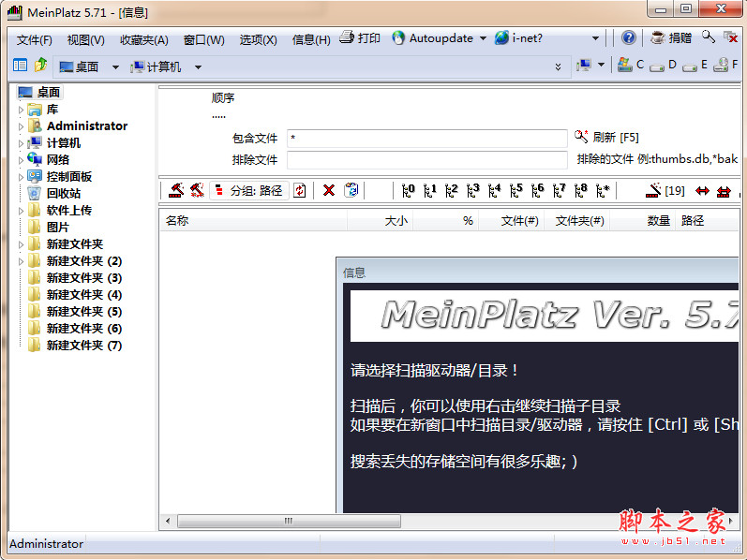Click the magnifier search icon in top toolbar
This screenshot has width=747, height=560.
pyautogui.click(x=708, y=37)
